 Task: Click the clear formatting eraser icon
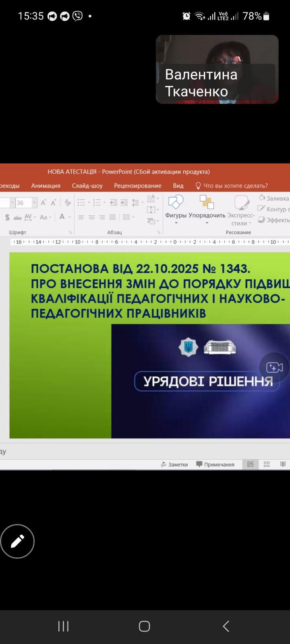point(68,203)
